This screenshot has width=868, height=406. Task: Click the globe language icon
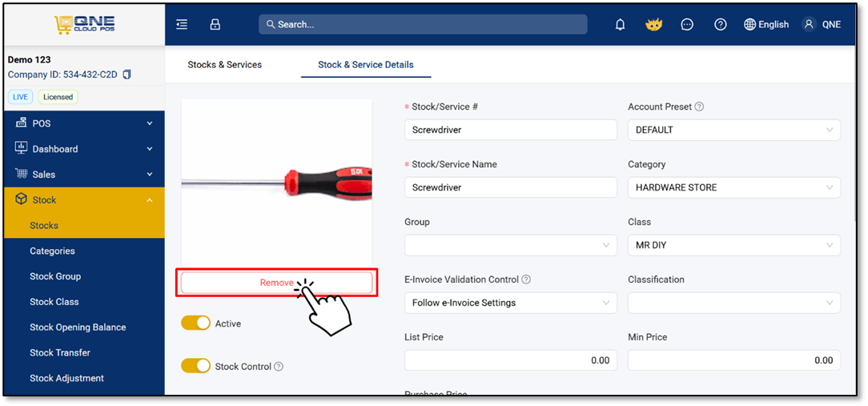point(750,24)
